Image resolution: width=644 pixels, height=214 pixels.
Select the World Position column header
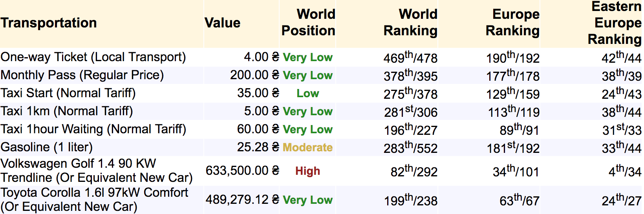308,22
